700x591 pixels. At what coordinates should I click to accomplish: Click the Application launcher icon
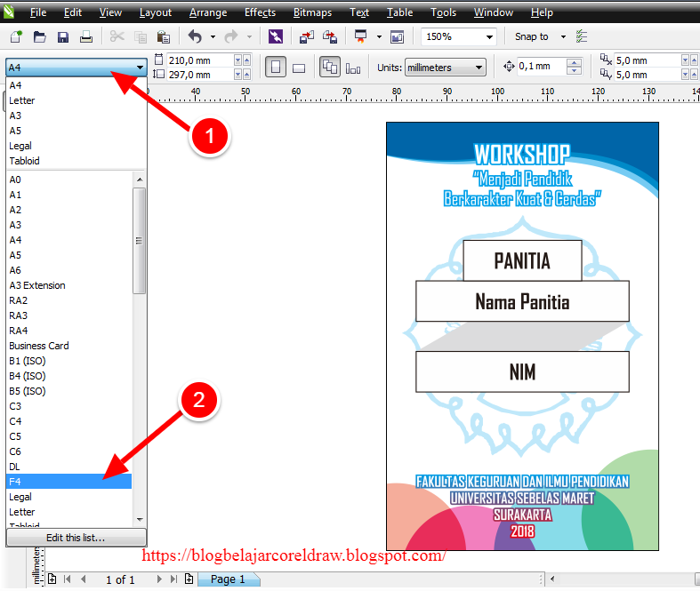point(361,36)
